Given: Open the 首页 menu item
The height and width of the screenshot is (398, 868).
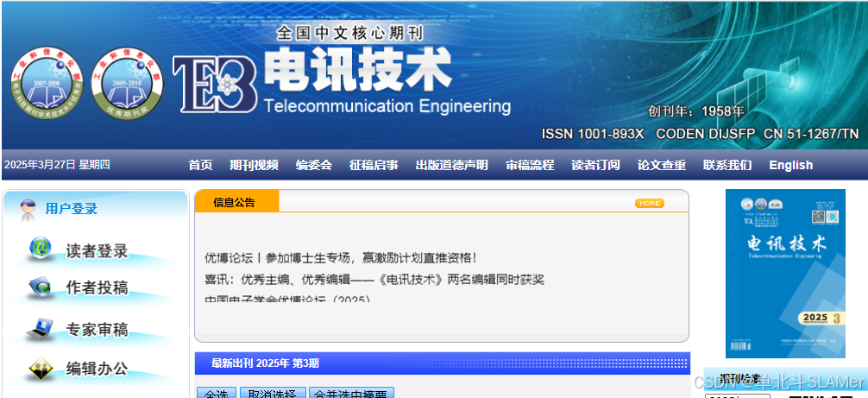Looking at the screenshot, I should (x=200, y=165).
